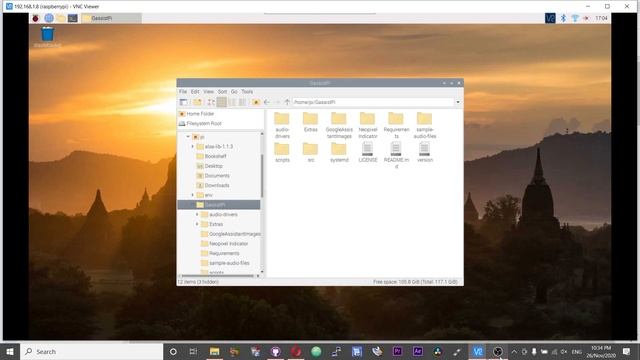640x360 pixels.
Task: Select Documents in the folder tree
Action: click(217, 176)
